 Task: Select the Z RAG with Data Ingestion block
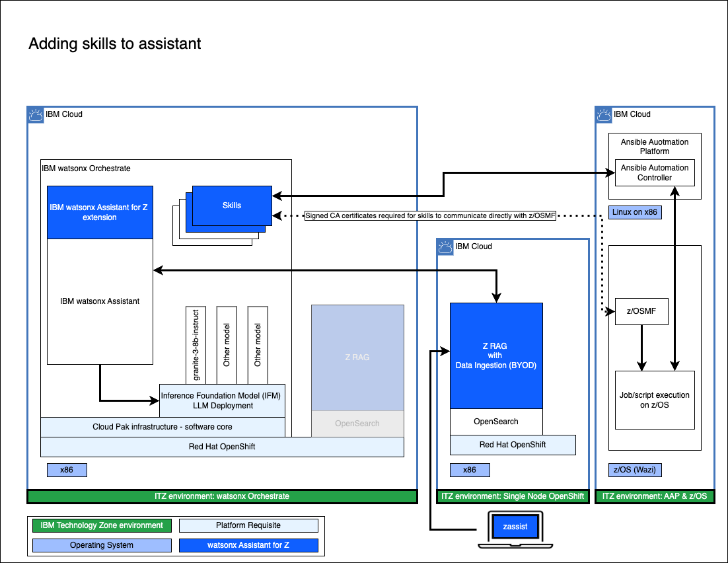496,356
